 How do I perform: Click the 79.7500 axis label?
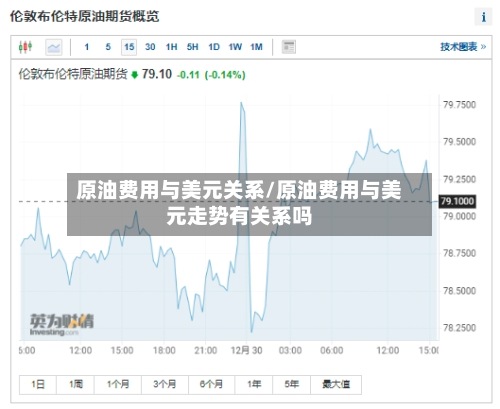459,105
